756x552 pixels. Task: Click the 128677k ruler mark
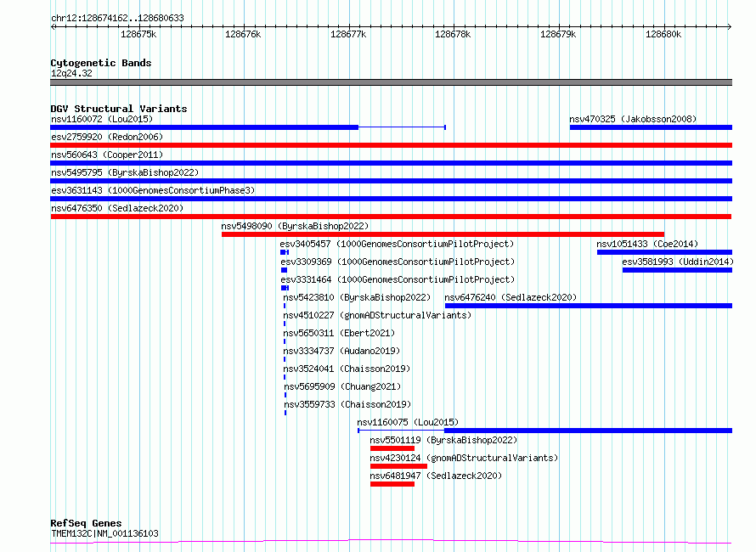tap(348, 34)
